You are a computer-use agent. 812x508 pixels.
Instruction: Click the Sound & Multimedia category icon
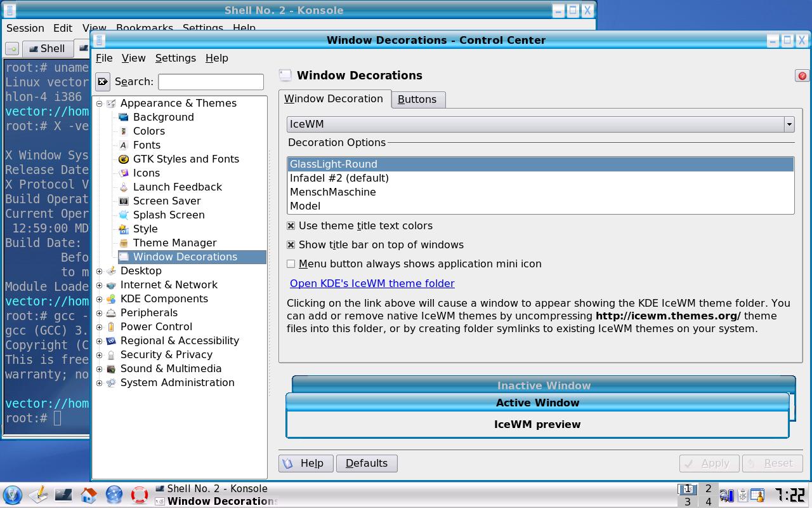click(x=111, y=368)
